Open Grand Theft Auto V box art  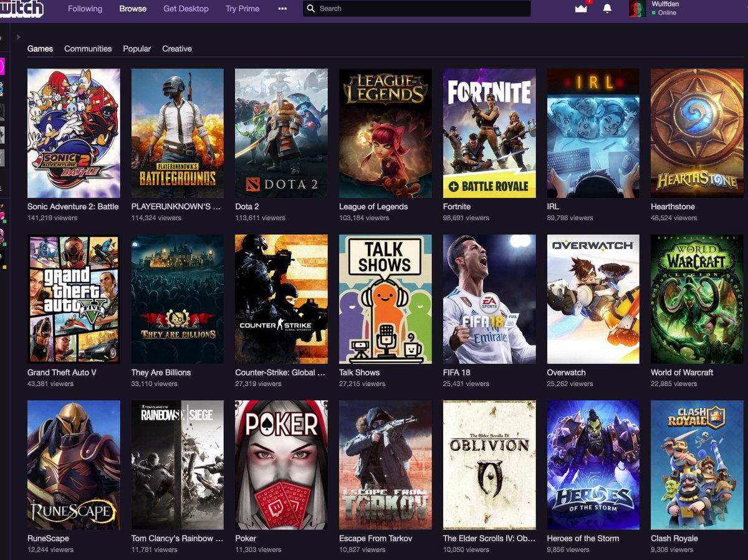tap(74, 299)
